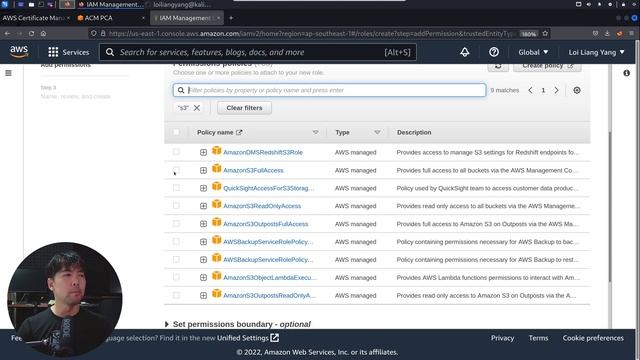This screenshot has height=360, width=640.
Task: Click the AmazonDMSRedshiftS3Role policy cube icon
Action: click(x=217, y=151)
